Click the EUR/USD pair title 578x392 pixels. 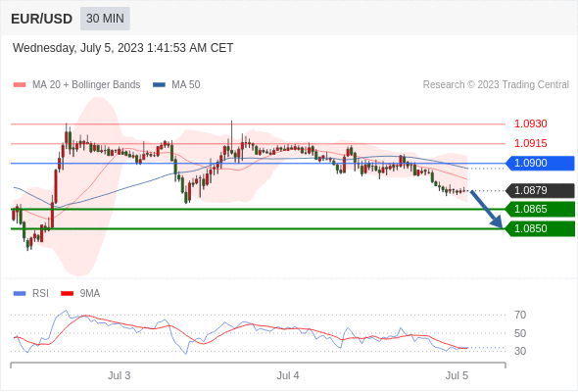tap(42, 19)
